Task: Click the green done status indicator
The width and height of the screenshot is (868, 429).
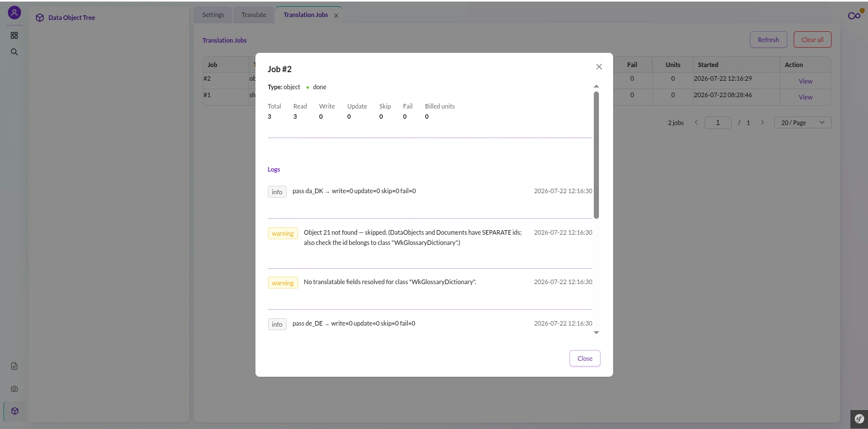Action: 308,88
